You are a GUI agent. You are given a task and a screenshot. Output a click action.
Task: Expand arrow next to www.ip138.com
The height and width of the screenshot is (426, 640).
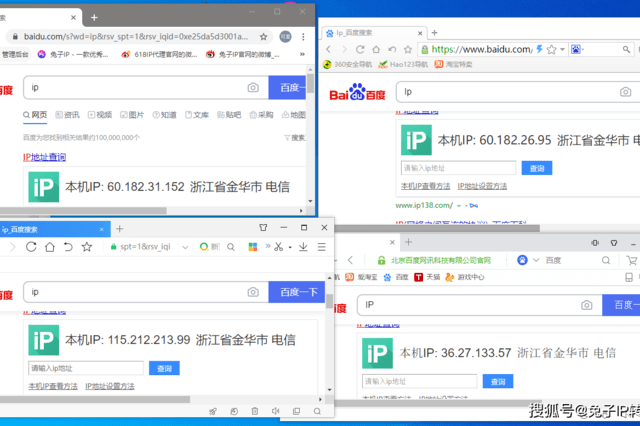[x=459, y=206]
